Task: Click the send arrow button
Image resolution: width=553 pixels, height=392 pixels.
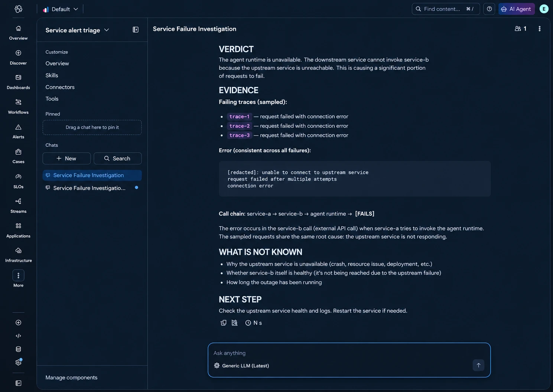Action: pyautogui.click(x=478, y=365)
